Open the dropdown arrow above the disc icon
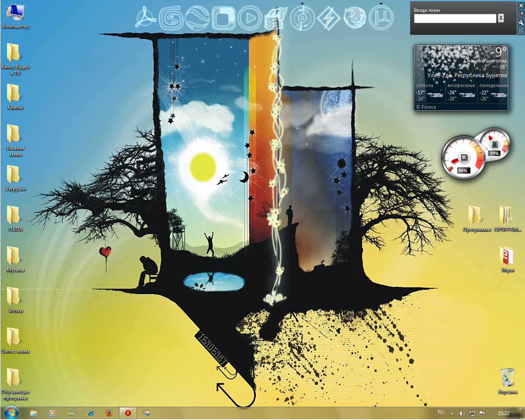The width and height of the screenshot is (525, 420). tap(302, 3)
